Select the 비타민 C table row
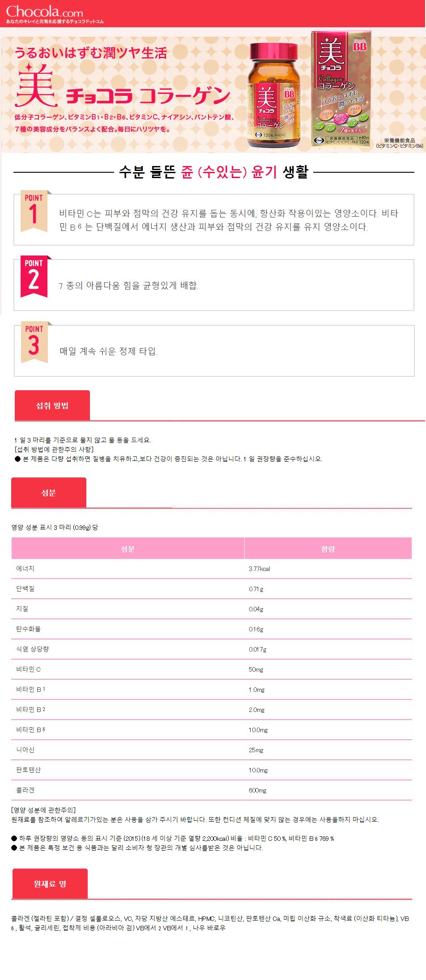426x980 pixels. pyautogui.click(x=212, y=669)
